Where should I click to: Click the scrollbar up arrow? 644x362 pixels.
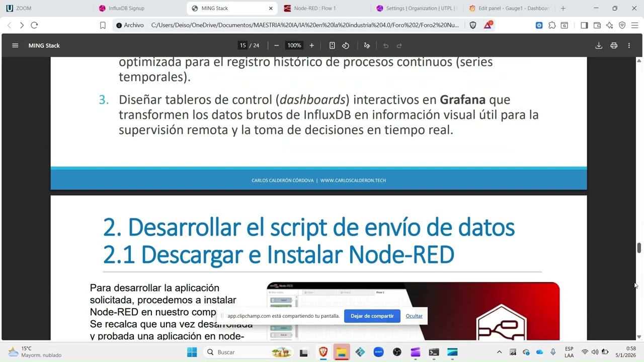click(x=639, y=60)
